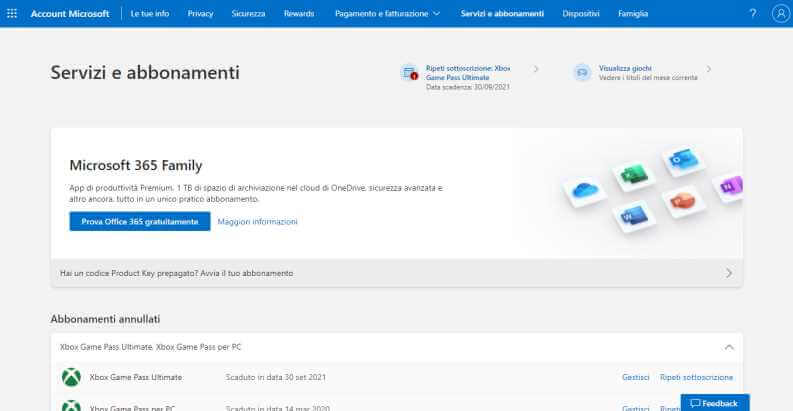
Task: Open the Le tue info tab
Action: [150, 14]
